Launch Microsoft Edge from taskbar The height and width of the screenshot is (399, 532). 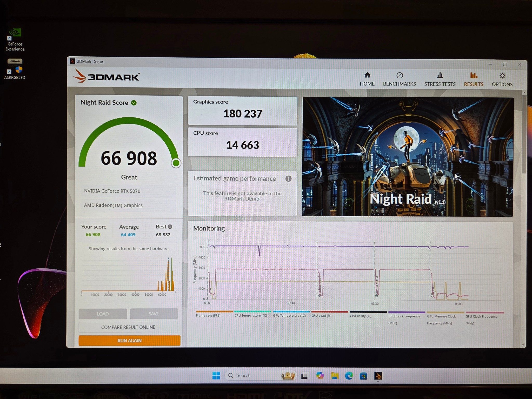[349, 376]
